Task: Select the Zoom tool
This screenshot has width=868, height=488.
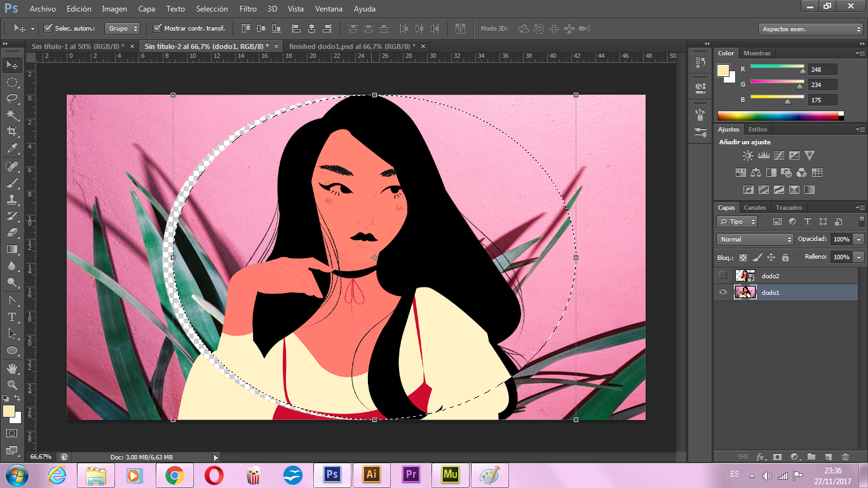Action: coord(11,385)
